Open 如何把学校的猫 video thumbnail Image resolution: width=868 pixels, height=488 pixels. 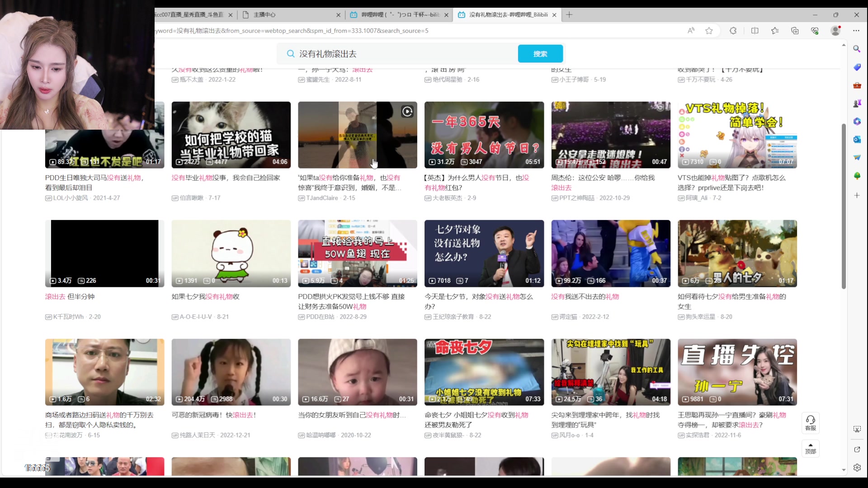coord(231,135)
